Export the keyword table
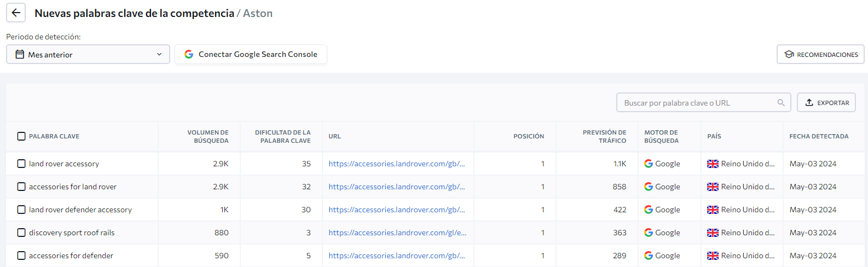The image size is (868, 267). (826, 102)
